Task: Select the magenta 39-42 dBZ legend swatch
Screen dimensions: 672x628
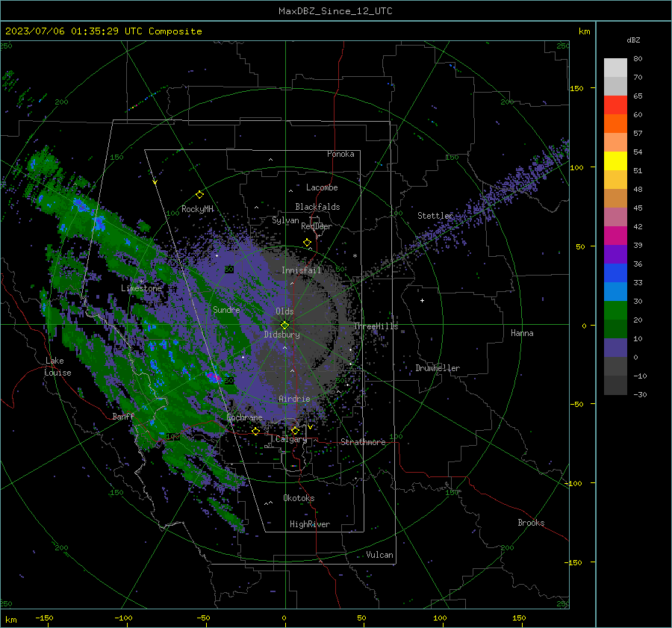Action: click(615, 236)
